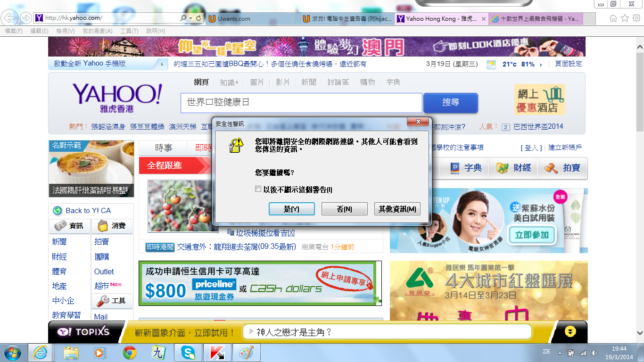Click the Yahoo 雅虎香港 logo
This screenshot has width=644, height=362.
click(x=117, y=98)
